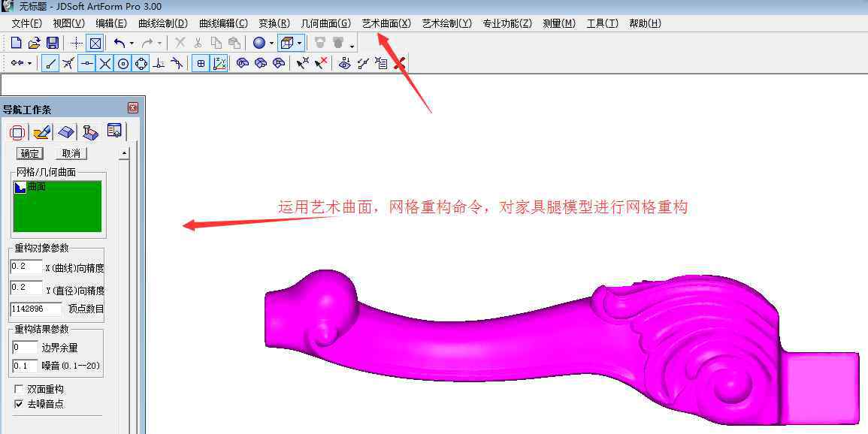Click the eye visibility order icon
The width and height of the screenshot is (868, 434).
[345, 64]
